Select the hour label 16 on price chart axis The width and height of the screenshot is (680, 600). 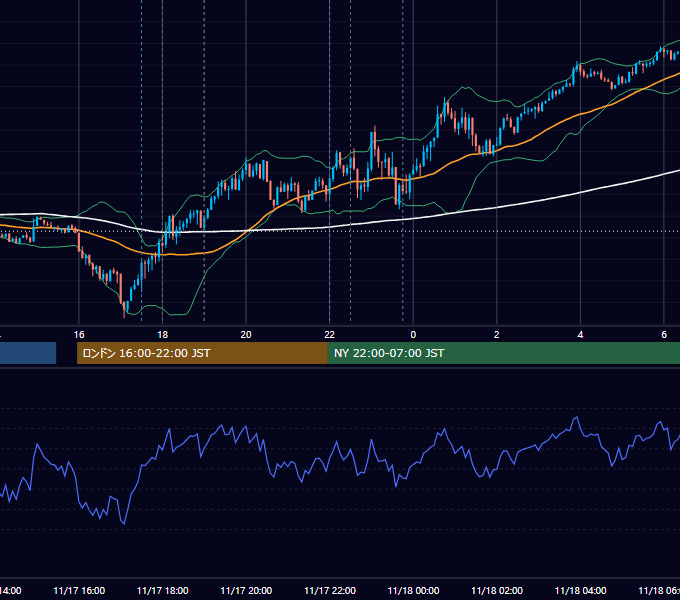pyautogui.click(x=79, y=335)
